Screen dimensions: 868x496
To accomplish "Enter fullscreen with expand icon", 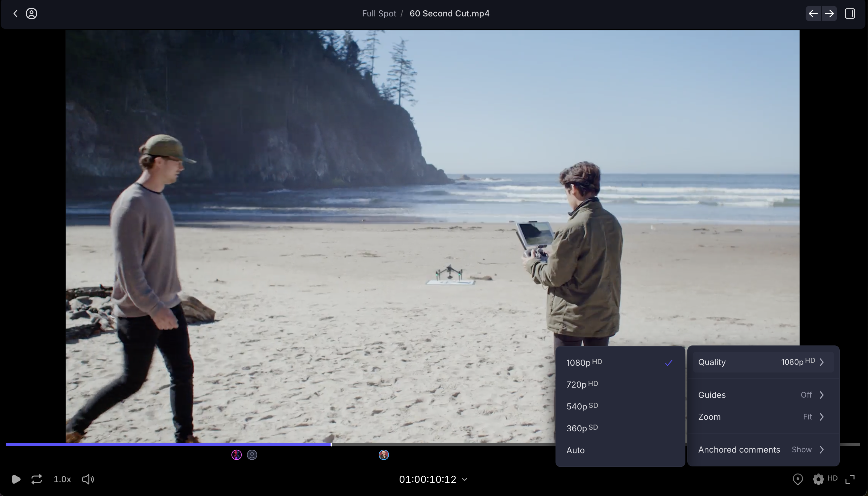I will (x=850, y=479).
